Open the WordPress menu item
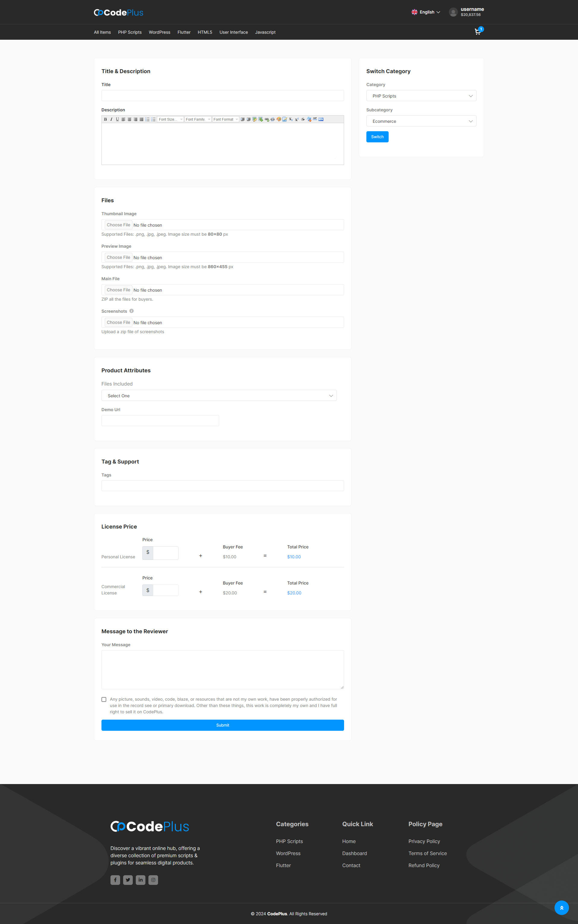This screenshot has height=924, width=578. coord(160,32)
